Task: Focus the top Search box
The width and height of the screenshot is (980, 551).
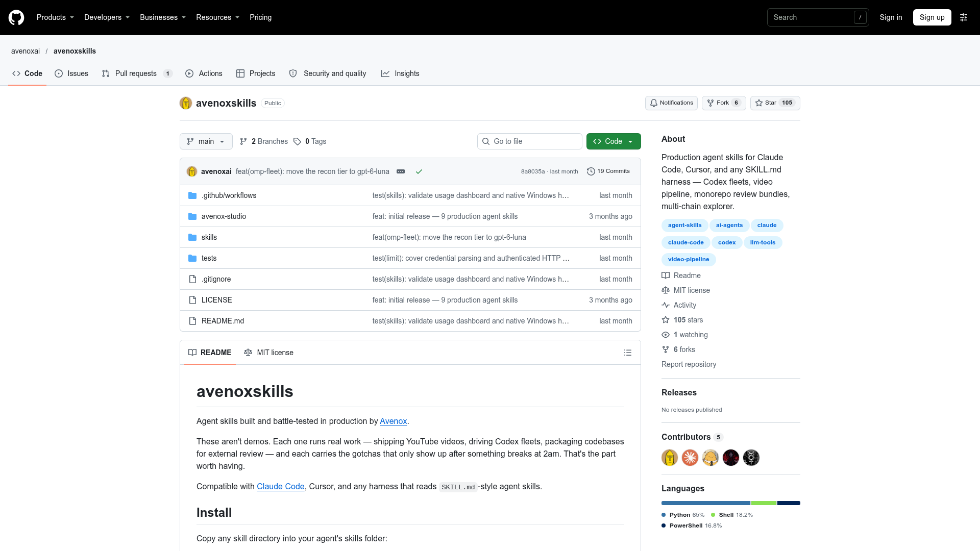Action: [818, 17]
